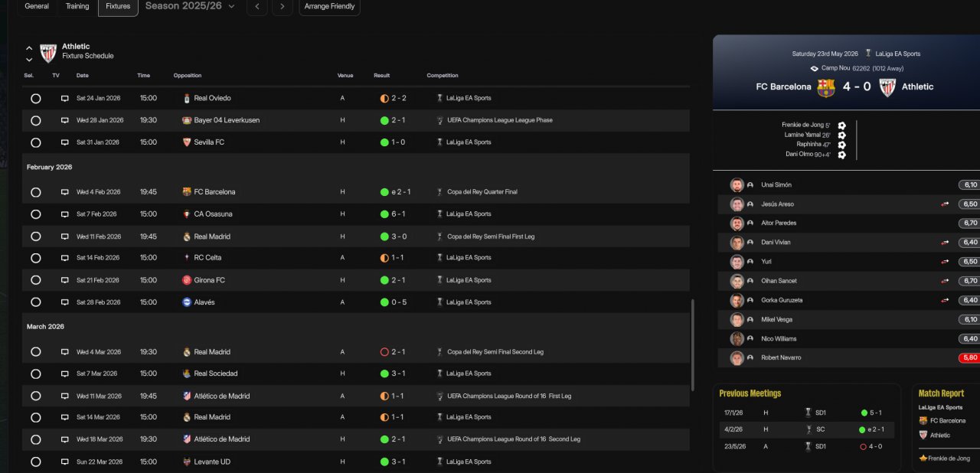The image size is (980, 473).
Task: Click the Real Oviedo club crest
Action: click(187, 99)
